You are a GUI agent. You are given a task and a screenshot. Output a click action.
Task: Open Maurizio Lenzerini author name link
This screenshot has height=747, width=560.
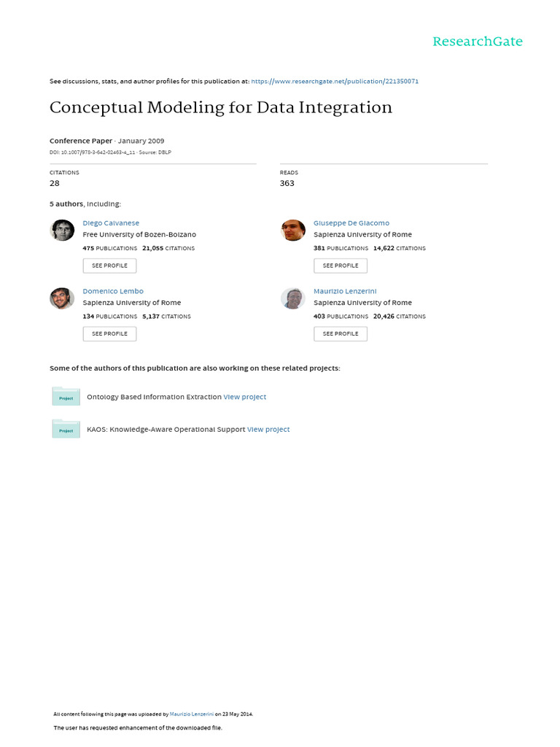(x=345, y=291)
